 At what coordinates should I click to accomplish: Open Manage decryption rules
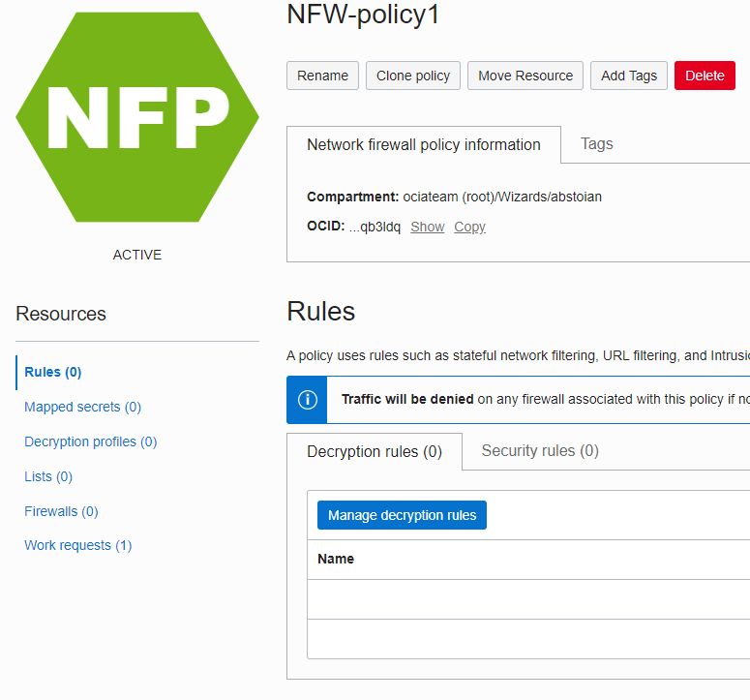pos(402,515)
